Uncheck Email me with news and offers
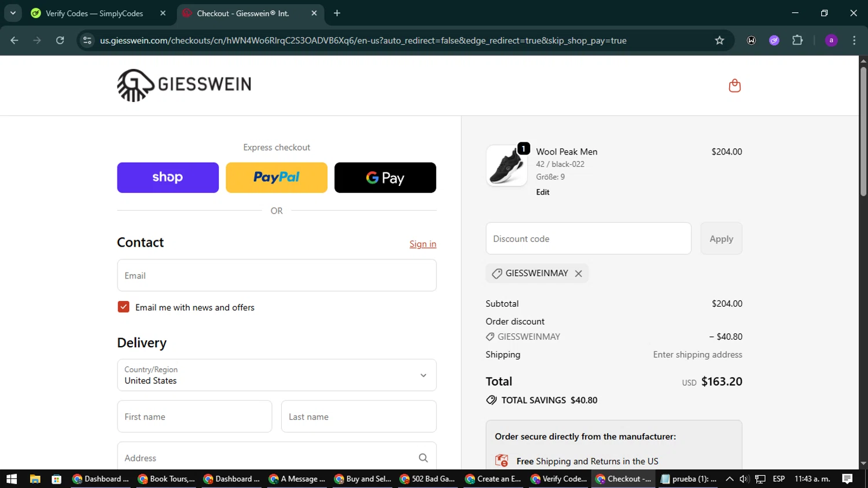 [x=123, y=307]
